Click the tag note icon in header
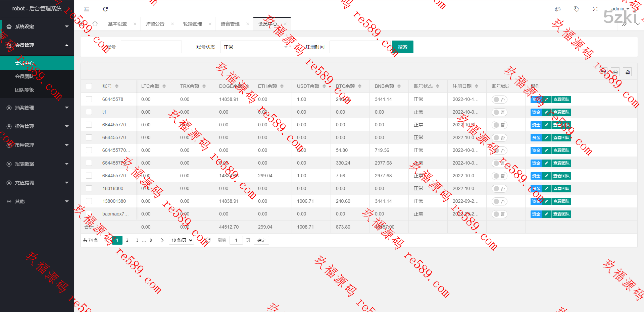This screenshot has height=312, width=644. pyautogui.click(x=576, y=9)
